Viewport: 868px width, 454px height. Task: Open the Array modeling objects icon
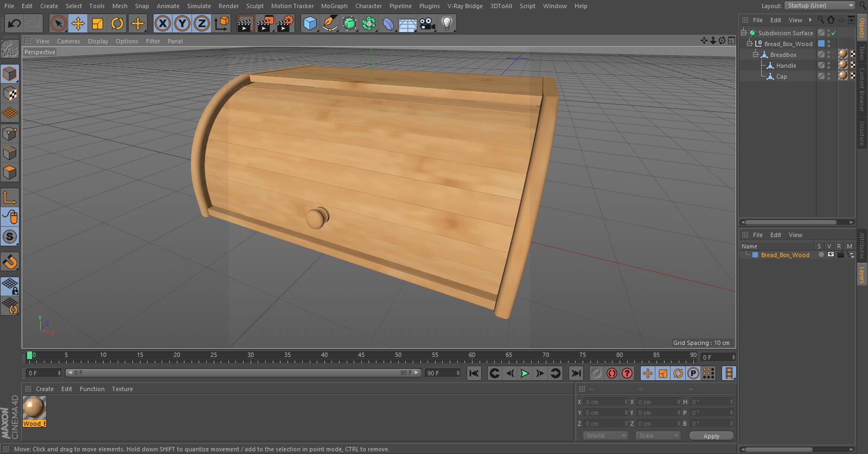pos(369,23)
